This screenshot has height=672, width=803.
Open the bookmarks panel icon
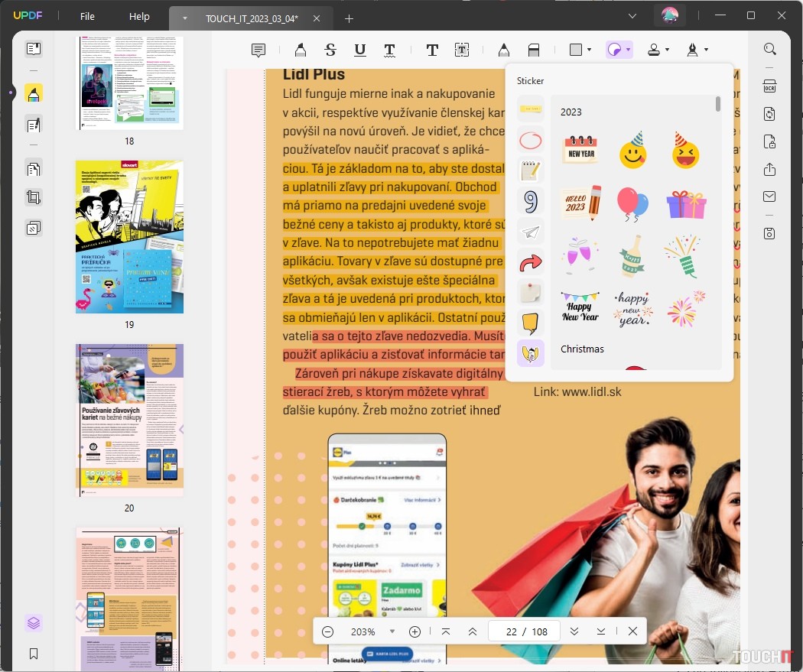[x=33, y=654]
